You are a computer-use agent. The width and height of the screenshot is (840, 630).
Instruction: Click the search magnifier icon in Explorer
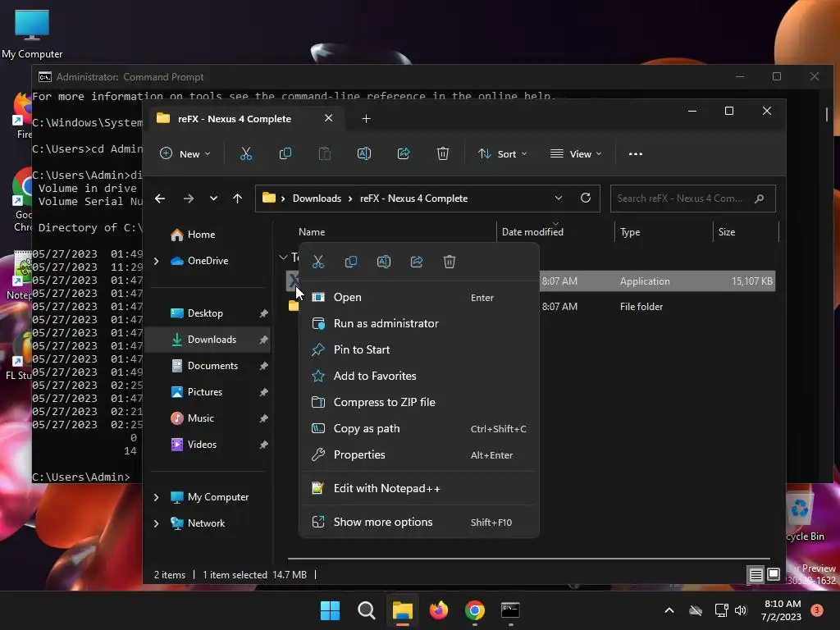[x=759, y=199]
